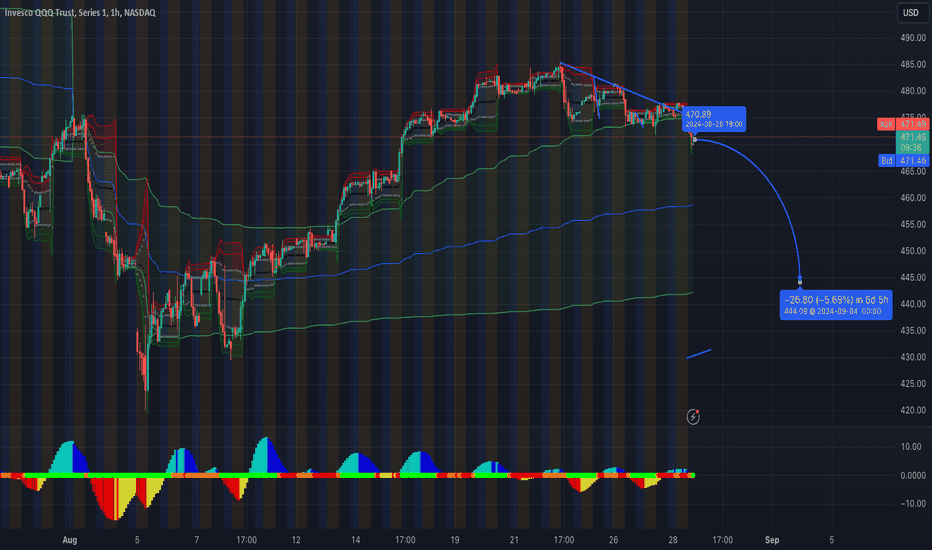932x550 pixels.
Task: Click the current price 471.46 countdown label
Action: click(x=912, y=142)
